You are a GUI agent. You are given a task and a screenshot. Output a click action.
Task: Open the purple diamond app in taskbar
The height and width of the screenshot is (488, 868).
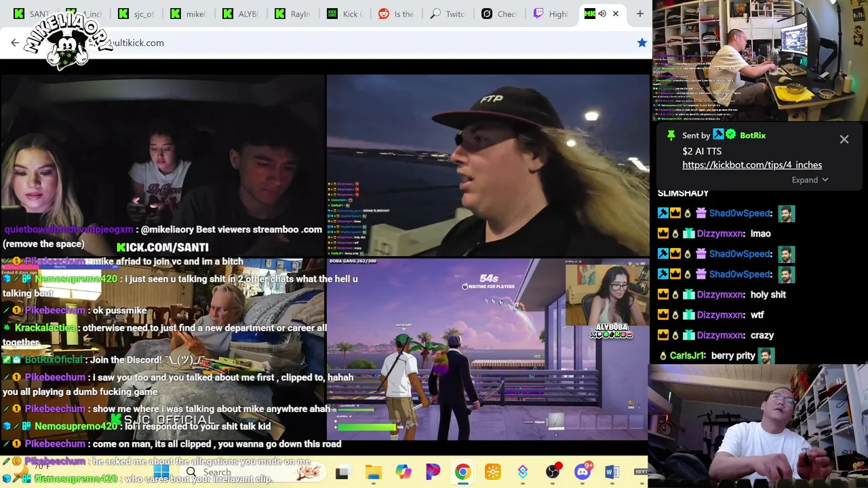pyautogui.click(x=523, y=472)
